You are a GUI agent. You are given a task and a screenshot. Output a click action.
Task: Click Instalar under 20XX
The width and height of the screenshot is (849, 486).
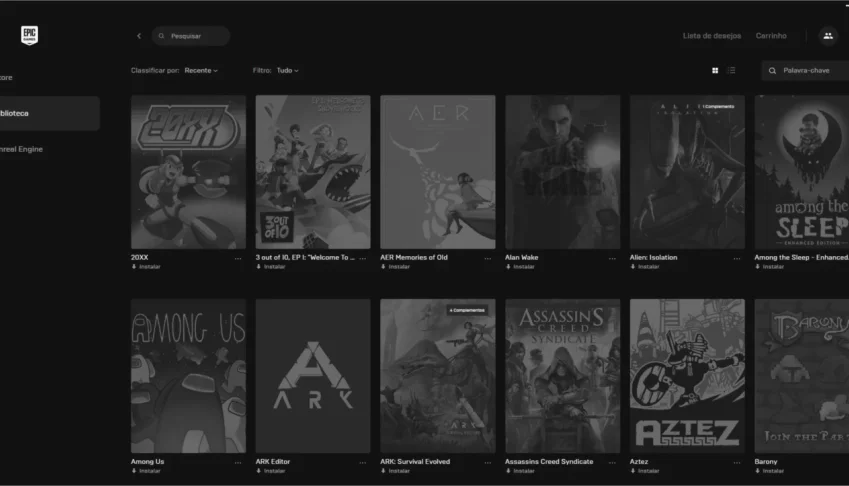tap(146, 267)
